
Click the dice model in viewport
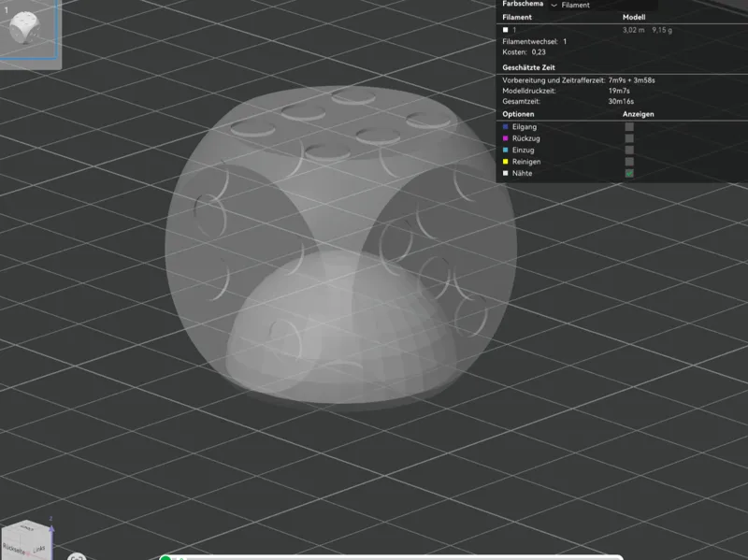click(x=340, y=246)
